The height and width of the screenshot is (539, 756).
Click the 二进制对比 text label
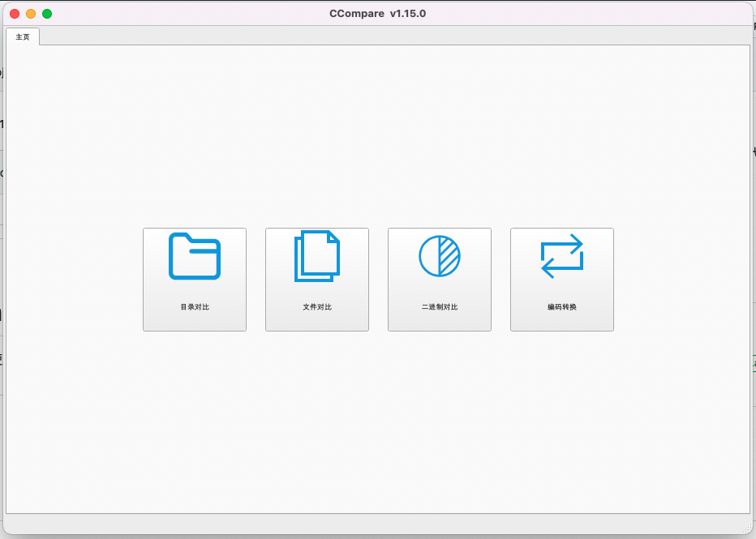pyautogui.click(x=440, y=307)
